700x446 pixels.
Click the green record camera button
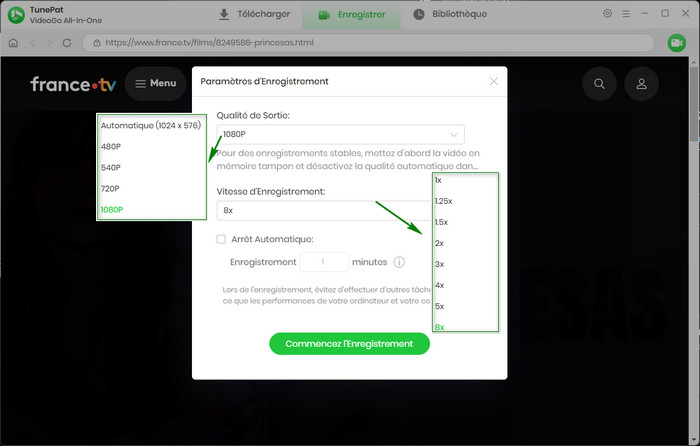pos(676,43)
